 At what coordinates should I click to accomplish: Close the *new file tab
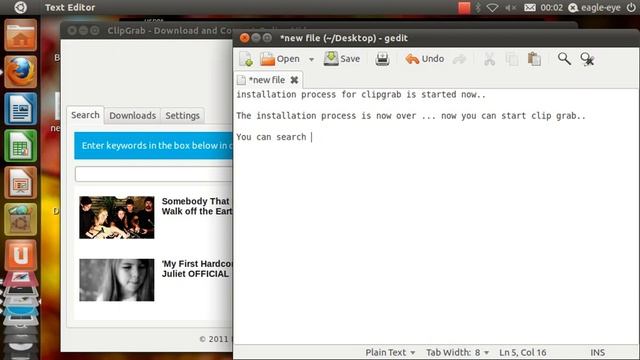294,80
